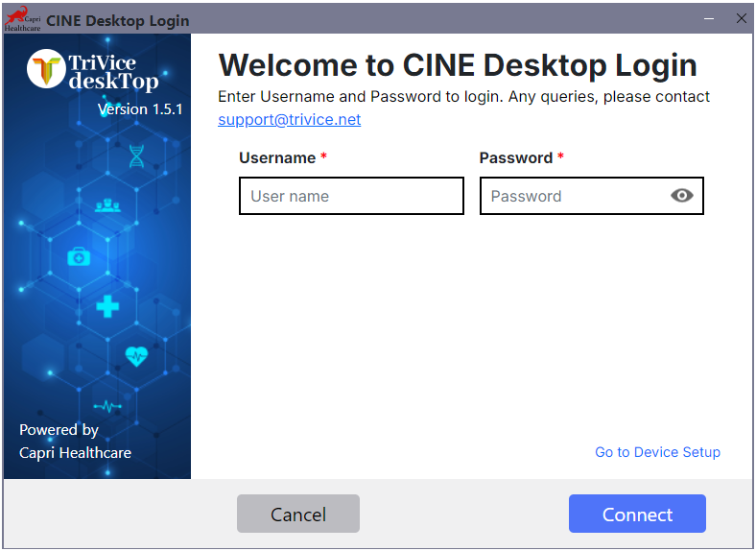756x551 pixels.
Task: Click the CINE Desktop Login window title
Action: coord(118,21)
